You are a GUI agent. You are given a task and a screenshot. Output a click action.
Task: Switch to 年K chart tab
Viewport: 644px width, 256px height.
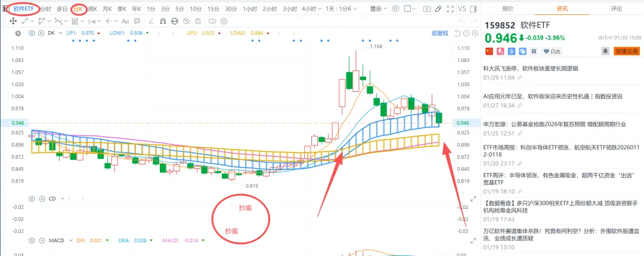[x=137, y=8]
